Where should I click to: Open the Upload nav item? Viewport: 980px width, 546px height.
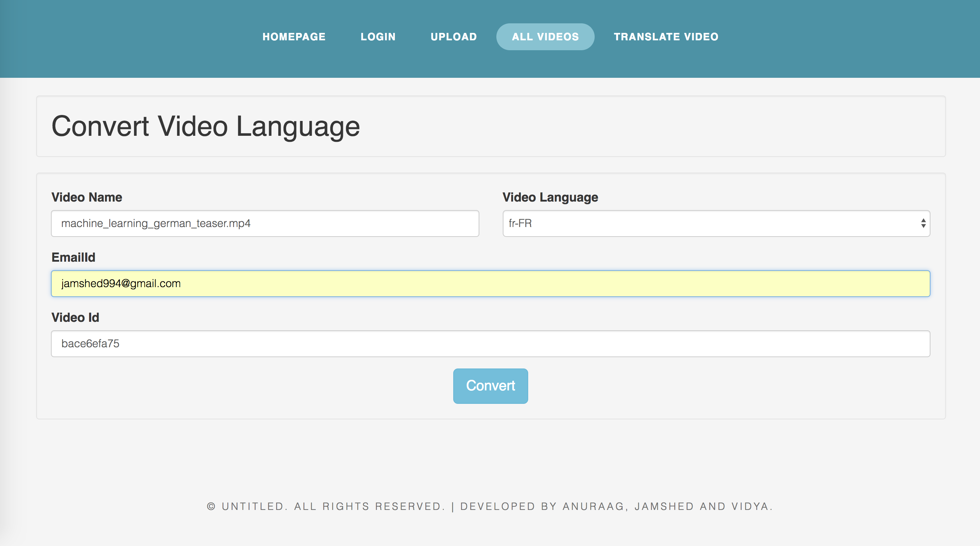(454, 36)
